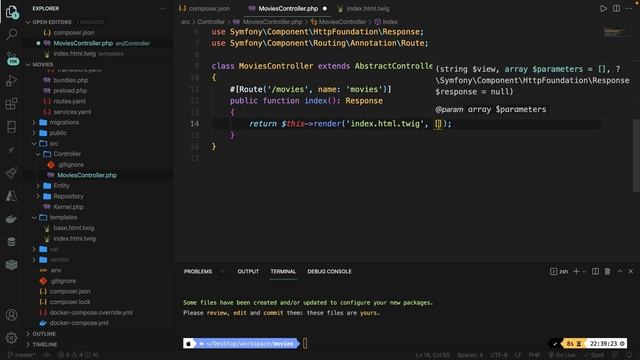Split the terminal panel
This screenshot has width=640, height=360.
coord(596,271)
